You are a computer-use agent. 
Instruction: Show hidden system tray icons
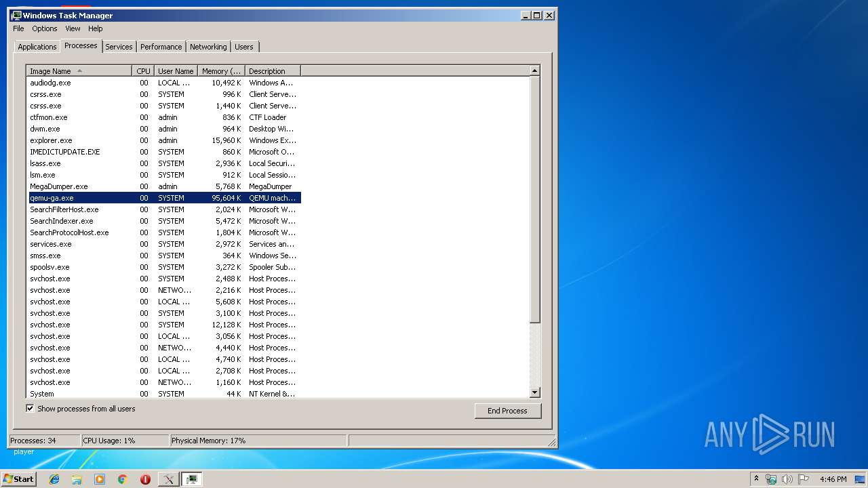[x=756, y=479]
